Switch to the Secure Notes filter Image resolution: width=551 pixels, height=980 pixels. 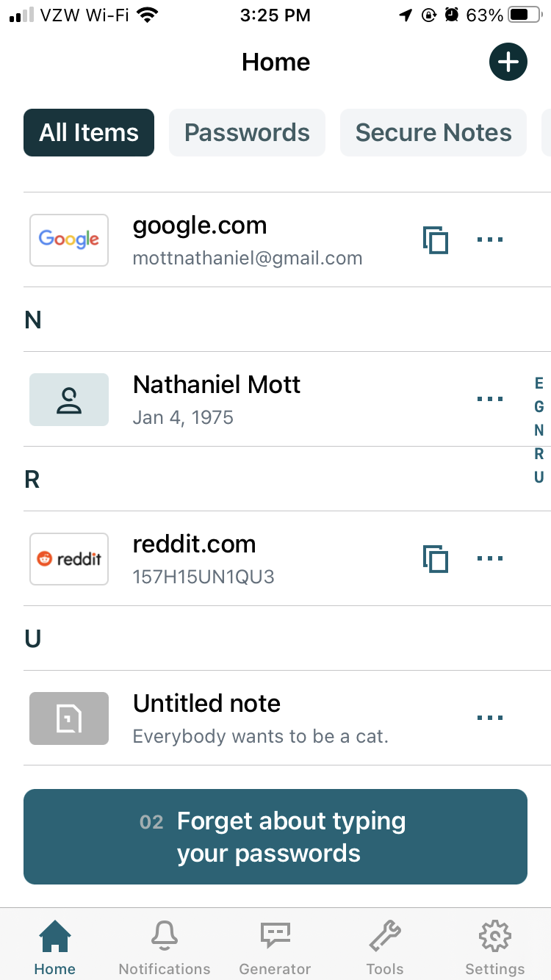(x=433, y=133)
